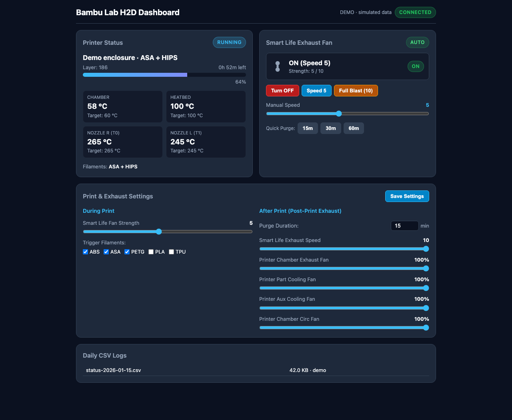Adjust Printer Aux Cooling Fan slider
This screenshot has width=512, height=420.
point(344,308)
